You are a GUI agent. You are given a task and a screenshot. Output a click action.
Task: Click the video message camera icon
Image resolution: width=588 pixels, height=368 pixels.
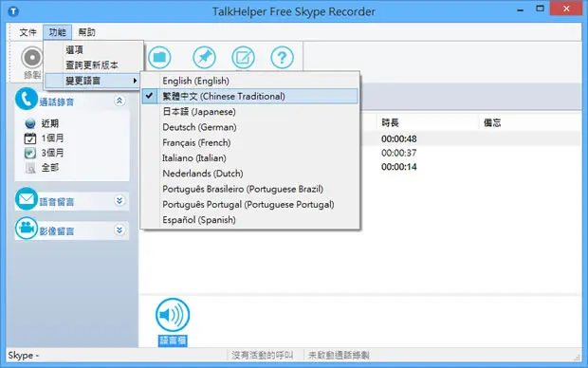[27, 228]
